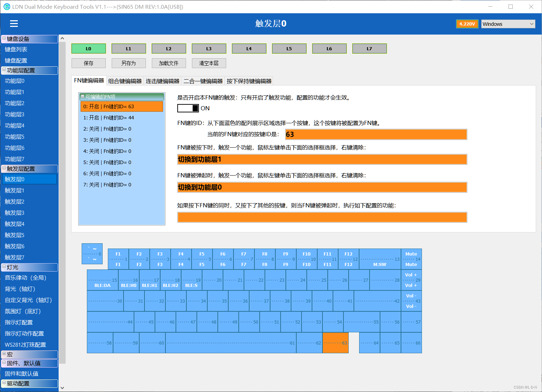Collapse the 可编辑的FN项 list header
The height and width of the screenshot is (392, 542).
(83, 96)
